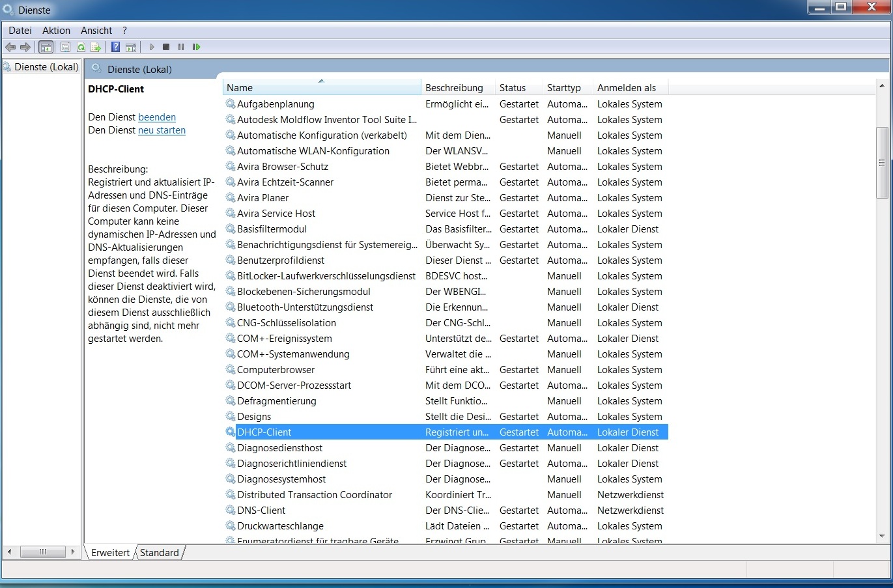893x588 pixels.
Task: Open the Datei menu
Action: coord(20,31)
